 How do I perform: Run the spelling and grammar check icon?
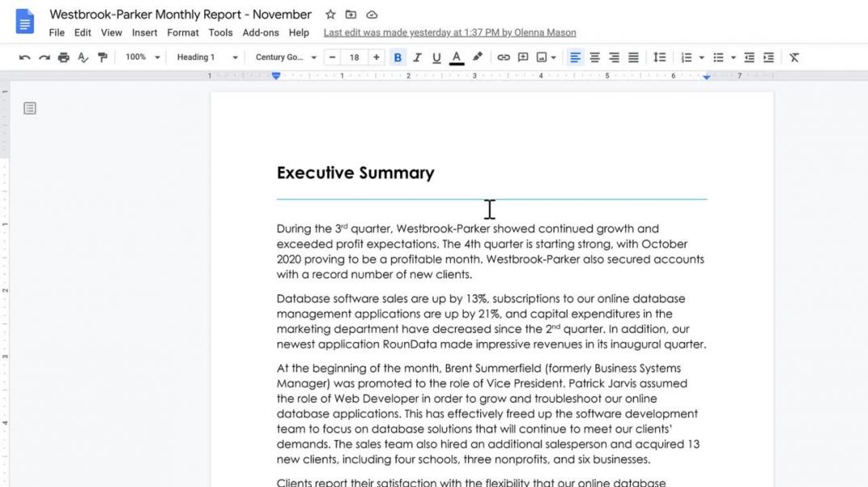tap(83, 57)
